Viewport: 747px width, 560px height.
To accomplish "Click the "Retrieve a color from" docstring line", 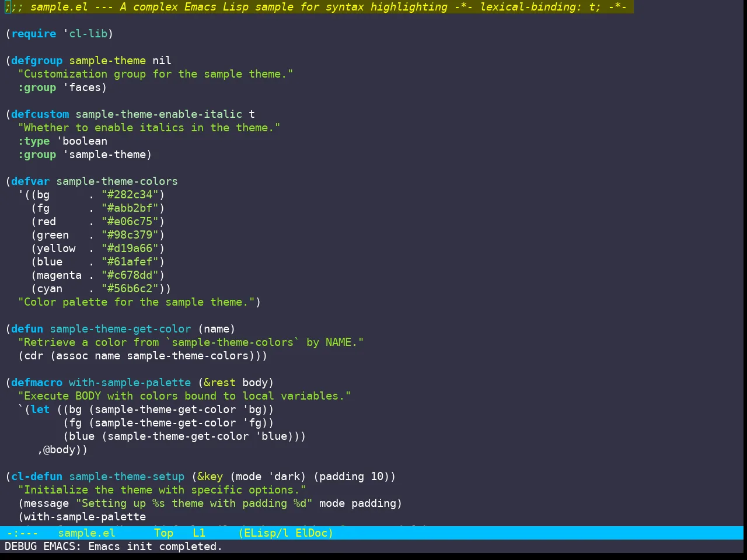I will pyautogui.click(x=191, y=342).
